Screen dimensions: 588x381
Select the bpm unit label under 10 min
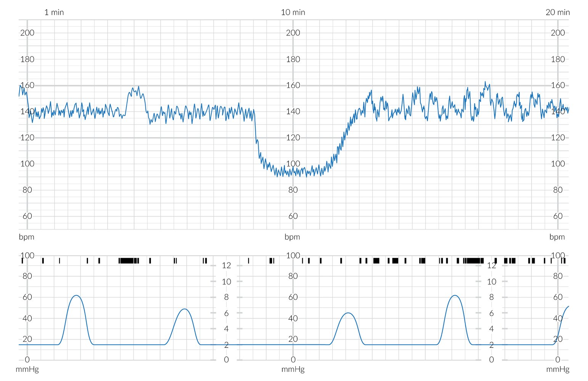[292, 237]
